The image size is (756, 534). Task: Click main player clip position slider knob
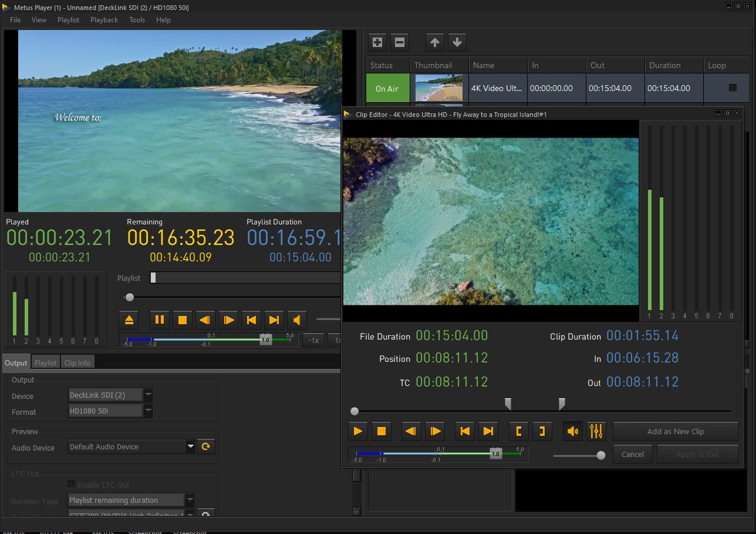pyautogui.click(x=130, y=297)
